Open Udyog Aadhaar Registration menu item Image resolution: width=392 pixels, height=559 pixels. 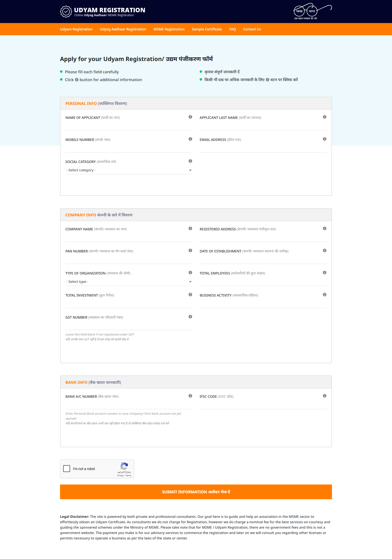123,29
